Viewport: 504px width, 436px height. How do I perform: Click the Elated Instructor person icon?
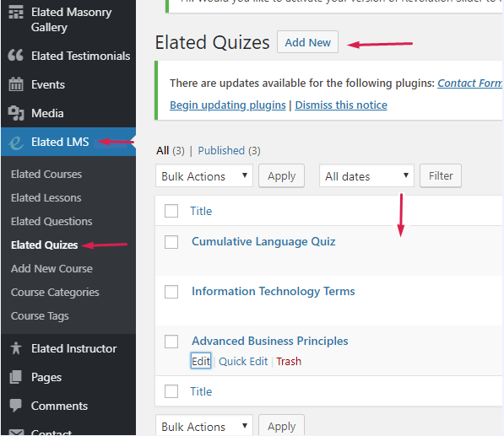[x=16, y=348]
